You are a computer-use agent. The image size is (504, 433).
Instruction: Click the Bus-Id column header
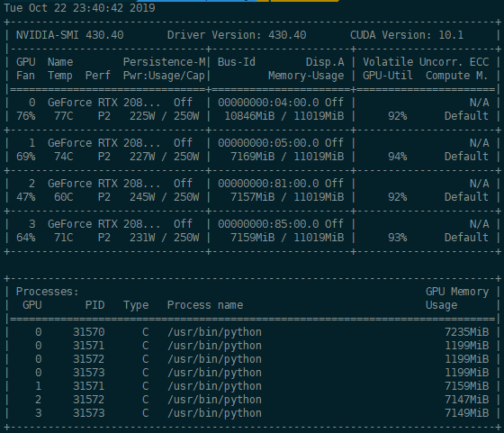(x=237, y=62)
